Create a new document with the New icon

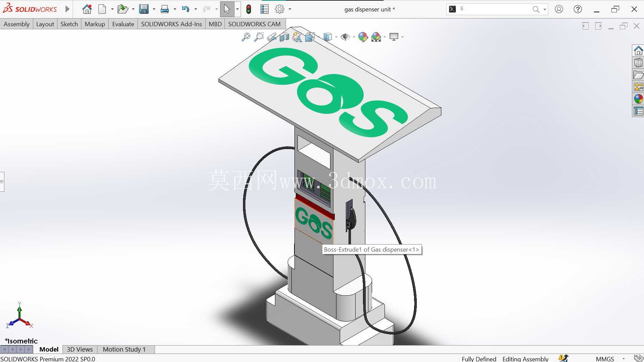(103, 9)
